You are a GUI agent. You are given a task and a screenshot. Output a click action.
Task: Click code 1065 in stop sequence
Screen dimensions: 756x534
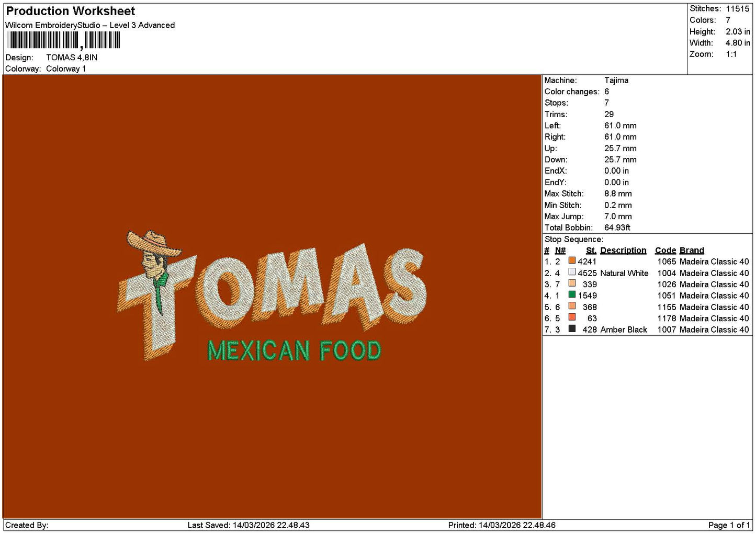667,262
